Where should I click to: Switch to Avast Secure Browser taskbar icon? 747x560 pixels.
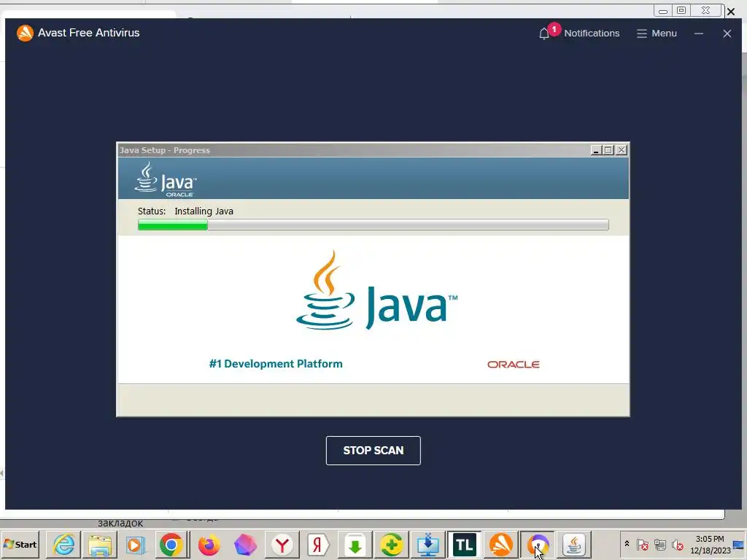[x=538, y=545]
